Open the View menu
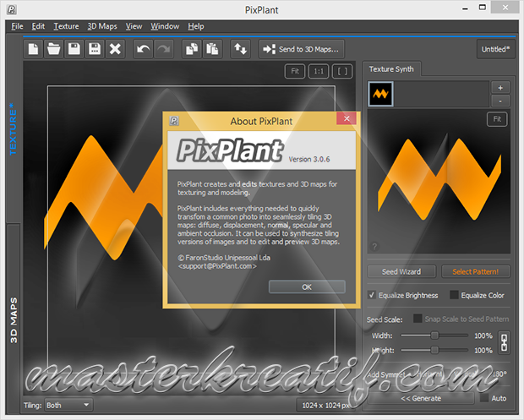This screenshot has width=524, height=420. pyautogui.click(x=134, y=26)
